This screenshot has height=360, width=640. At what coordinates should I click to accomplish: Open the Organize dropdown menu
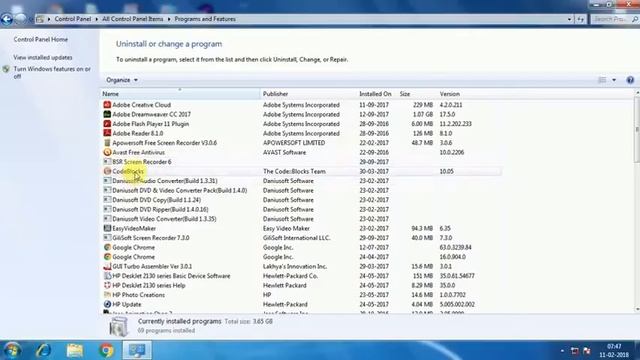(x=122, y=80)
